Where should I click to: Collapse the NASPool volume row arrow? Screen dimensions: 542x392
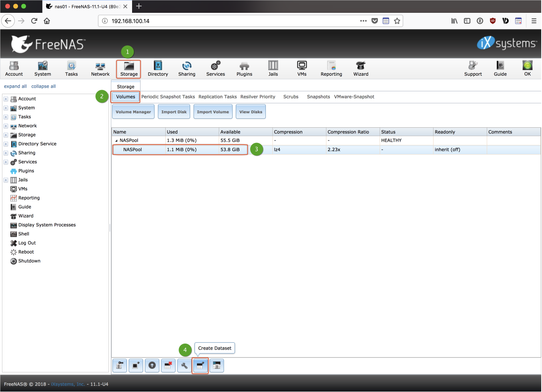[x=116, y=141]
